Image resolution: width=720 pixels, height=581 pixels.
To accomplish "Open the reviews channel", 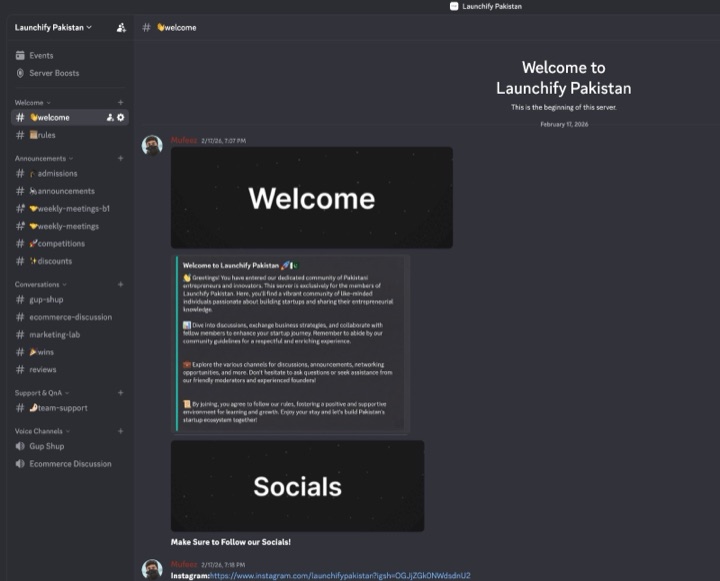I will click(69, 369).
